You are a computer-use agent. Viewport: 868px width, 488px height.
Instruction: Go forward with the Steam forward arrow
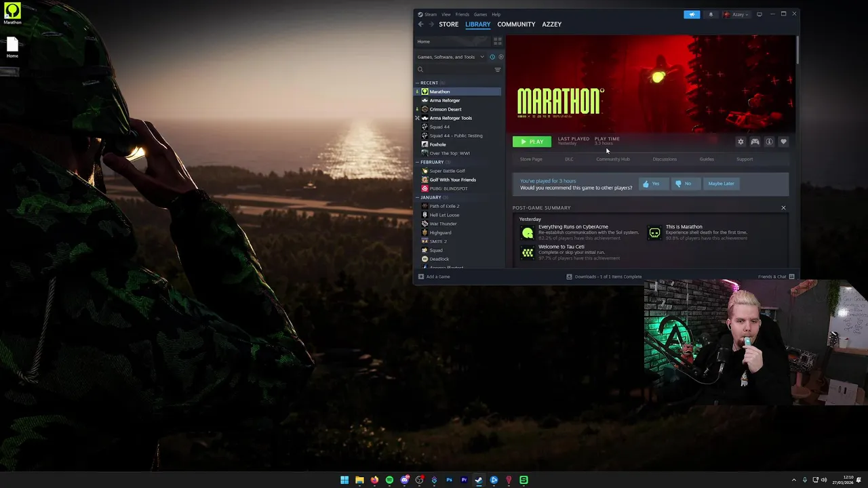point(431,24)
